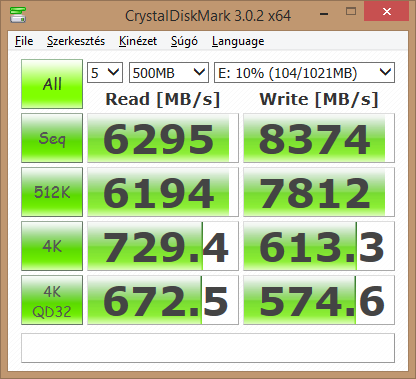This screenshot has height=379, width=416.
Task: Open the Súgó menu
Action: pos(184,41)
